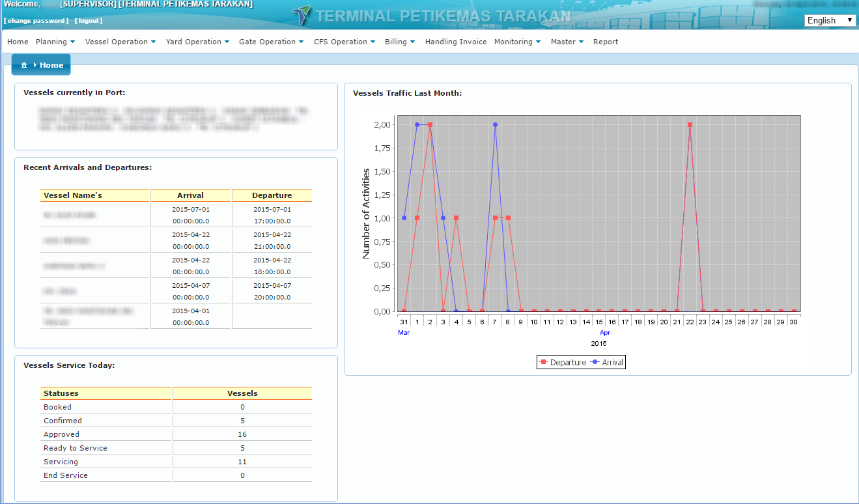
Task: Click the Ready to Service status row
Action: 176,448
